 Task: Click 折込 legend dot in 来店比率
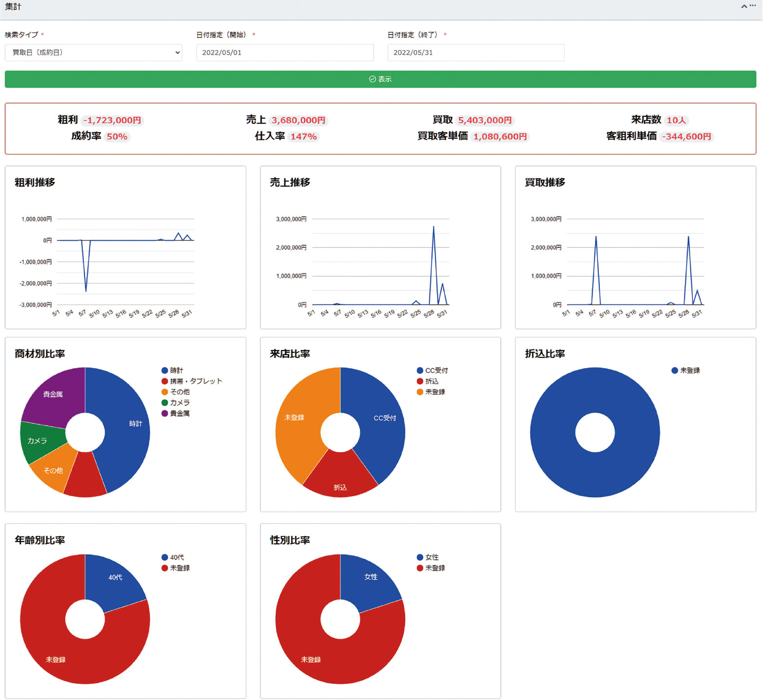click(x=420, y=381)
